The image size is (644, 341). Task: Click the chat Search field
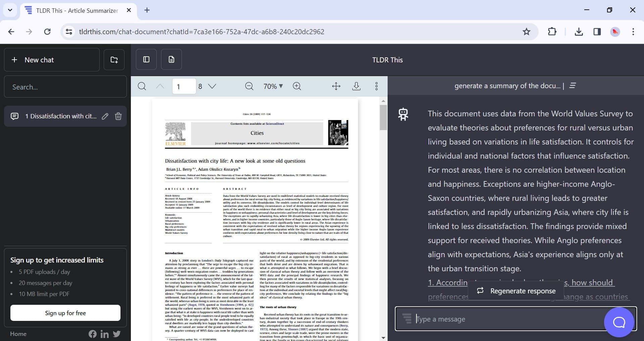coord(65,87)
